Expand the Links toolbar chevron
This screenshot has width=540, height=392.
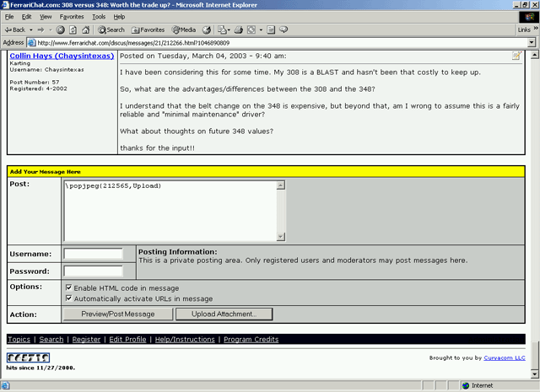point(536,28)
